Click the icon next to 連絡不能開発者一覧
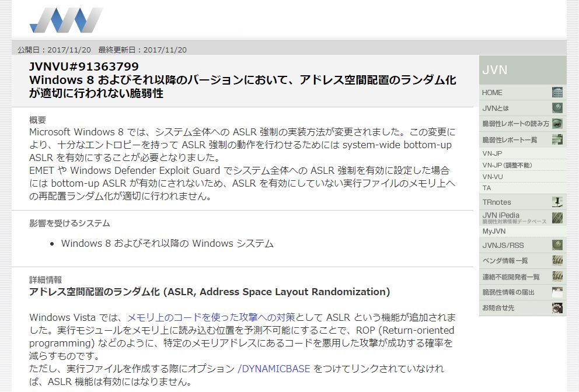 coord(557,276)
